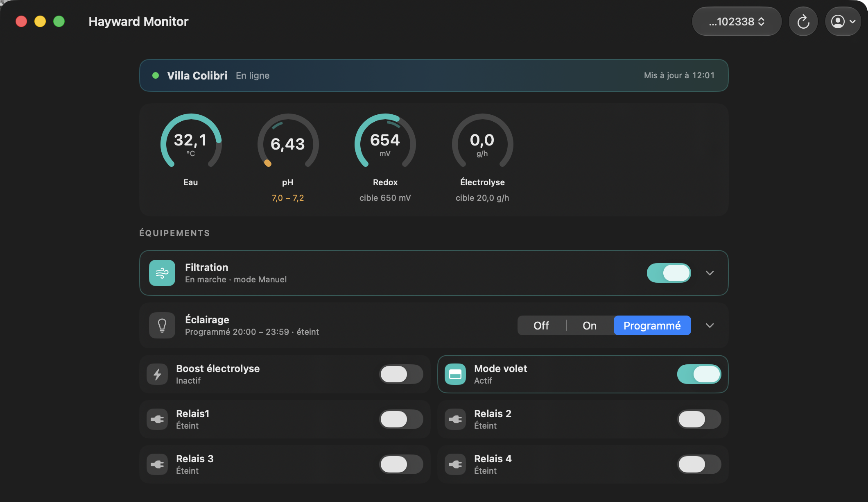Click the Hayward Monitor window title

pos(138,21)
